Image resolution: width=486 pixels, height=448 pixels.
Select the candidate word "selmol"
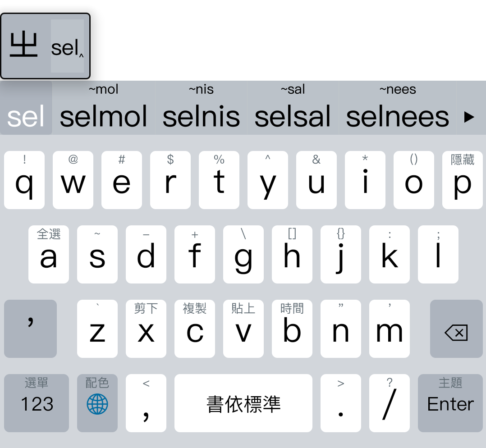click(104, 110)
